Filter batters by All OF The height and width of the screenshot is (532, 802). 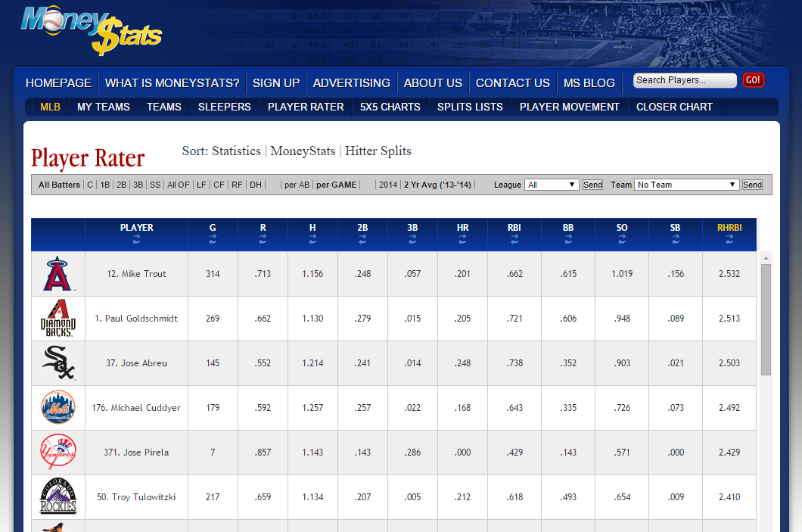178,185
